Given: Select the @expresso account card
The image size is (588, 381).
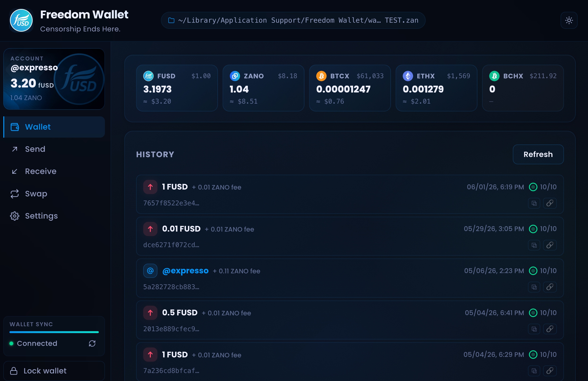Looking at the screenshot, I should [x=54, y=79].
